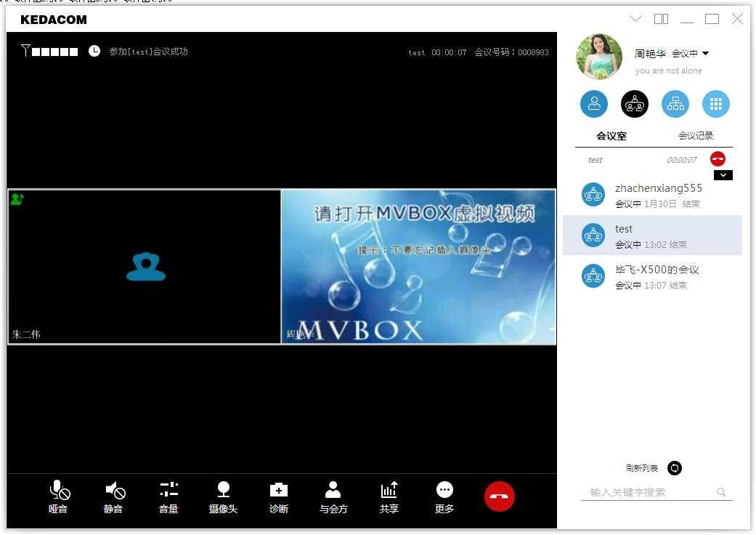Image resolution: width=756 pixels, height=535 pixels.
Task: Click the 'you are not alone' signature
Action: (x=668, y=71)
